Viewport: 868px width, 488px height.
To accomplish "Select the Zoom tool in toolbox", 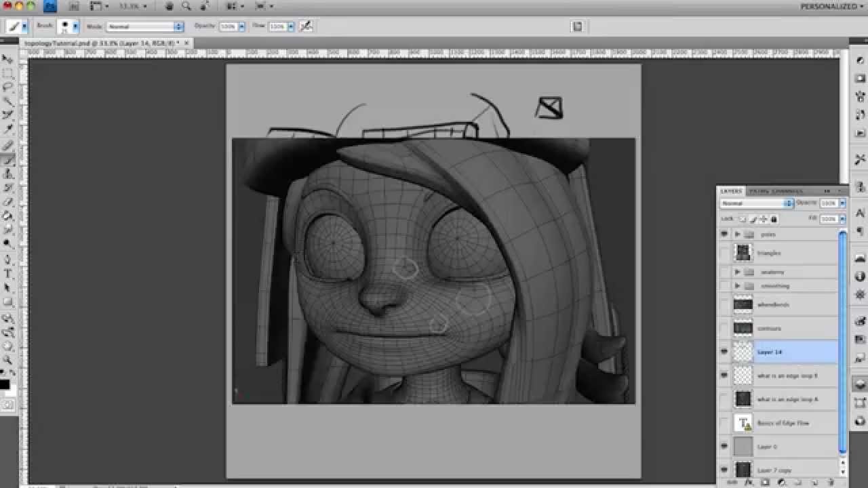I will click(8, 361).
